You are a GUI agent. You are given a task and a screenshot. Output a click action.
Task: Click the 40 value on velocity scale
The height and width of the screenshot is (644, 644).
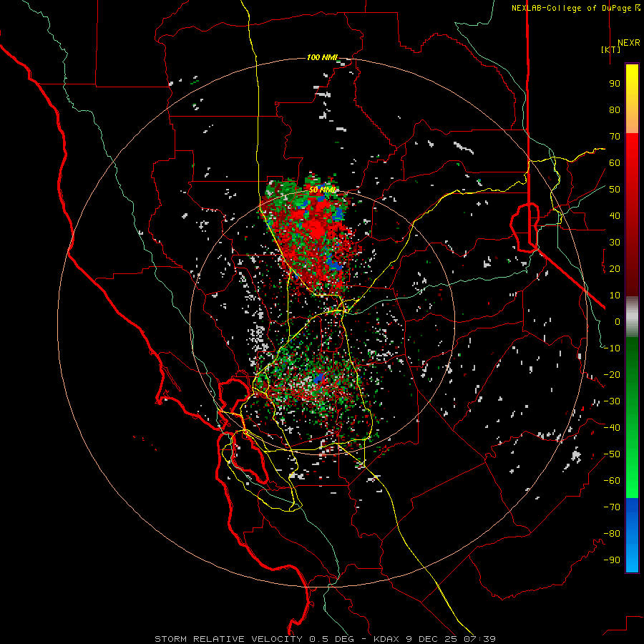pyautogui.click(x=615, y=216)
